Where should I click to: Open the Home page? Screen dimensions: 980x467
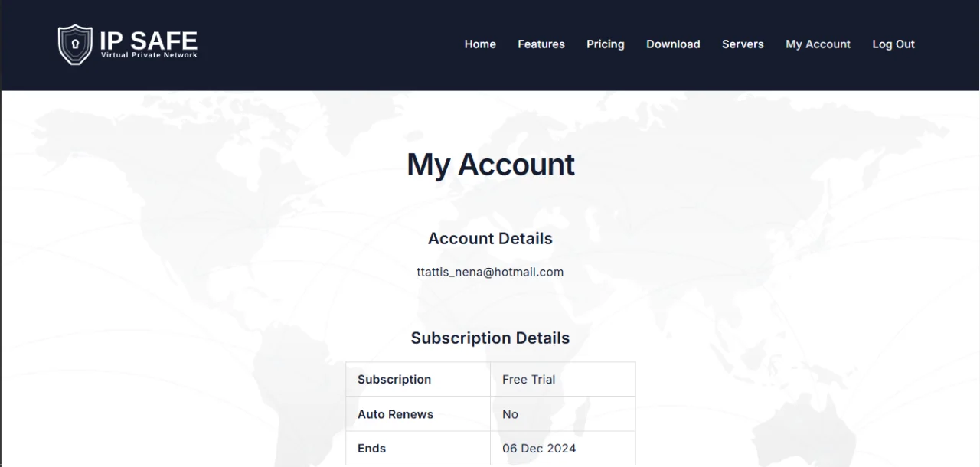click(480, 44)
